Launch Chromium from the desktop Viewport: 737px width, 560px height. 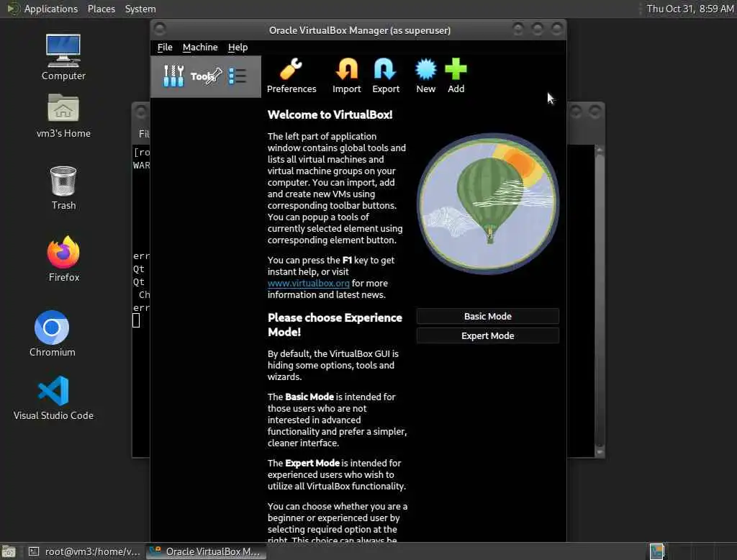52,333
